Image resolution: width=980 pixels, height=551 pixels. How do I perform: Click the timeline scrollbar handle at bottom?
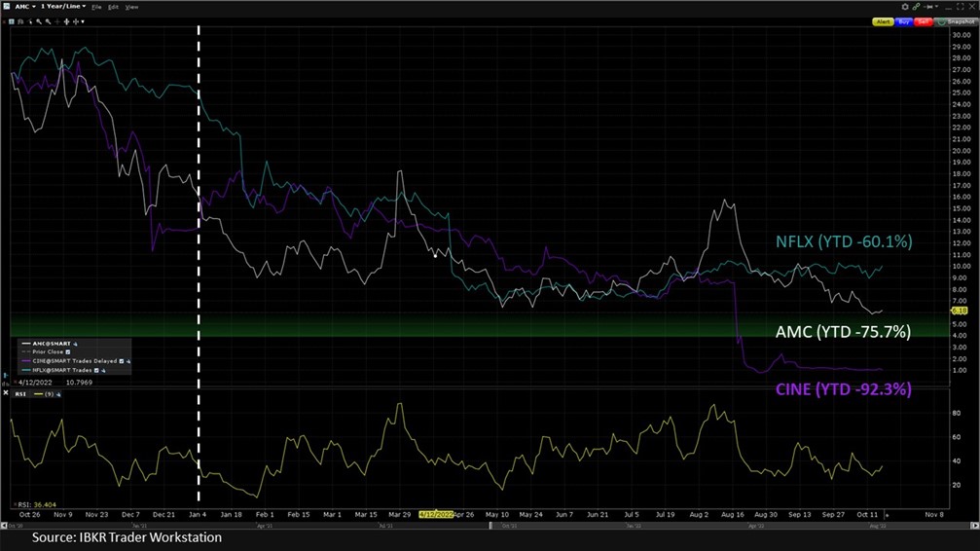pos(490,526)
